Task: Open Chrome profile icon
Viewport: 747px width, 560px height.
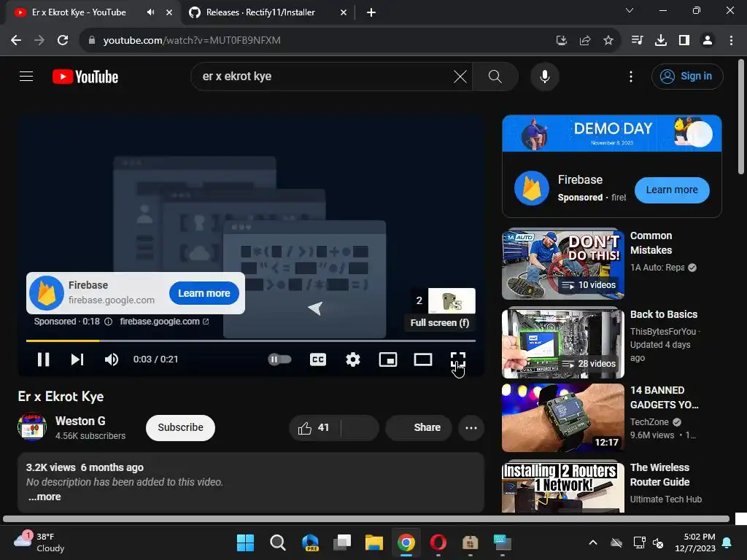Action: tap(708, 41)
